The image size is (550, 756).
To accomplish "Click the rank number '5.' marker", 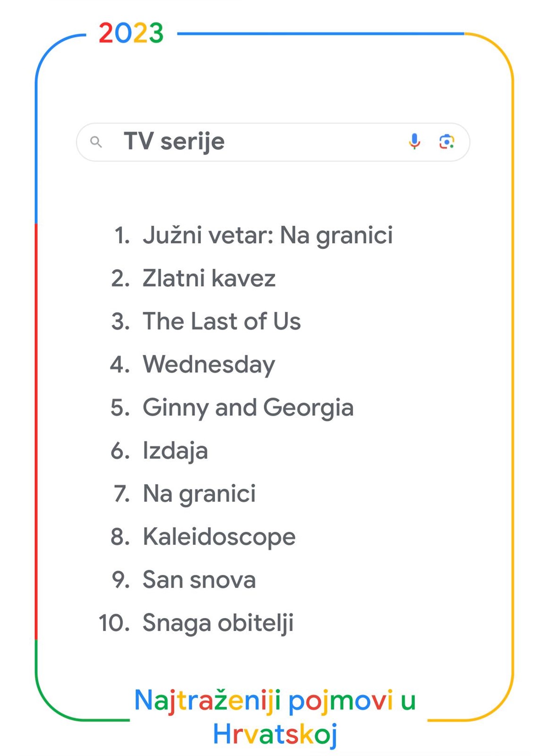I will point(120,408).
